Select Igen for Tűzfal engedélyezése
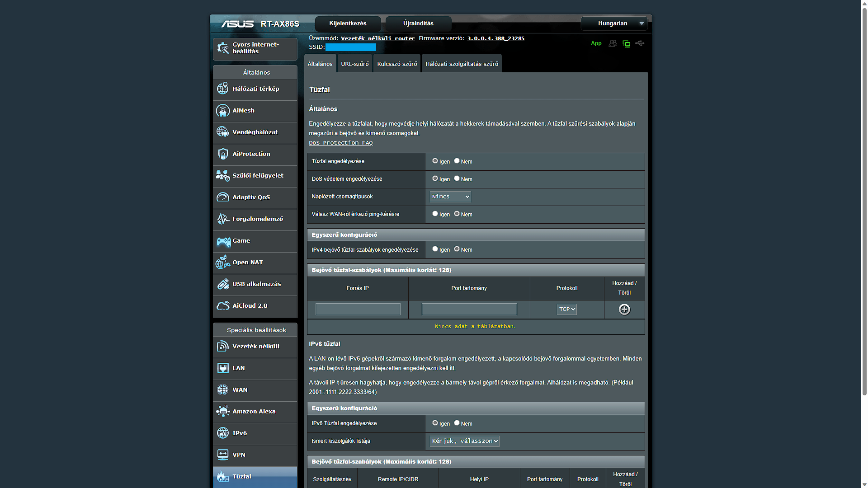The width and height of the screenshot is (868, 488). [435, 161]
